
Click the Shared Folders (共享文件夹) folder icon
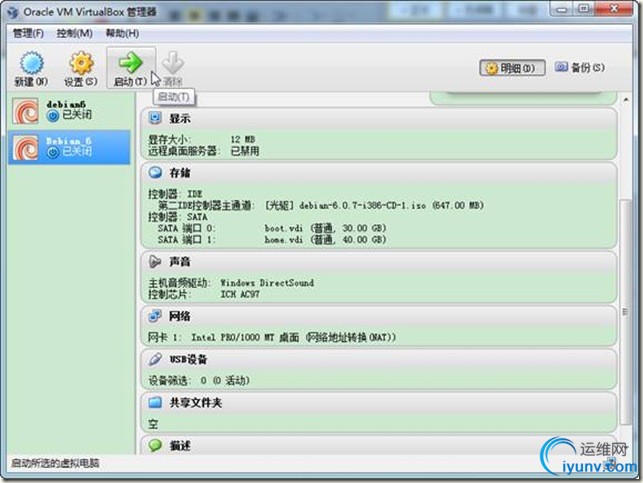pyautogui.click(x=155, y=402)
